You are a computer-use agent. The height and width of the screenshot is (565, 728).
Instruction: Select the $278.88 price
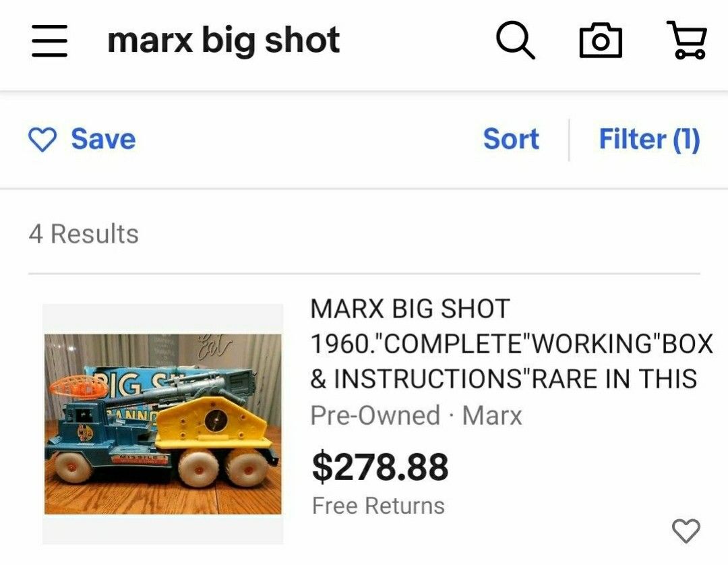[380, 467]
